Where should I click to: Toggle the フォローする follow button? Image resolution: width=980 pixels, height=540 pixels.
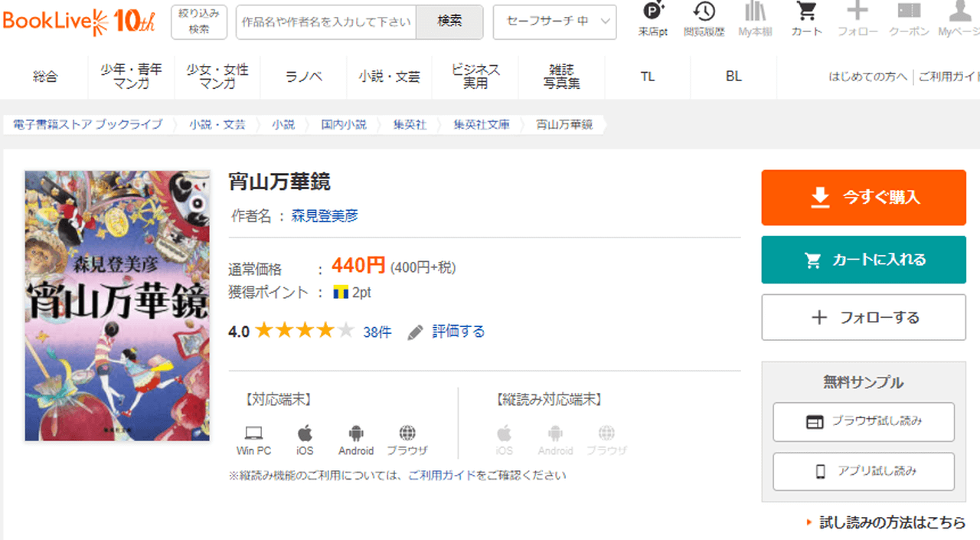pyautogui.click(x=864, y=317)
